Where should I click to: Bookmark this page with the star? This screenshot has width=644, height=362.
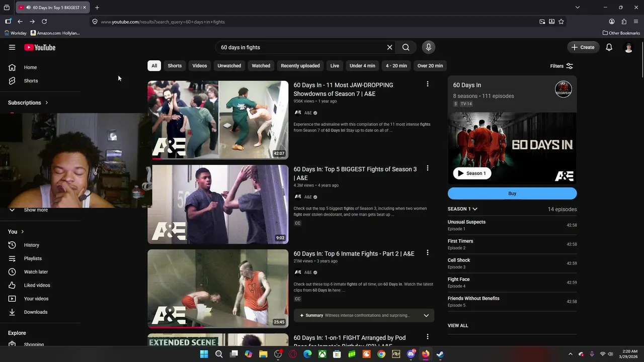click(x=561, y=22)
